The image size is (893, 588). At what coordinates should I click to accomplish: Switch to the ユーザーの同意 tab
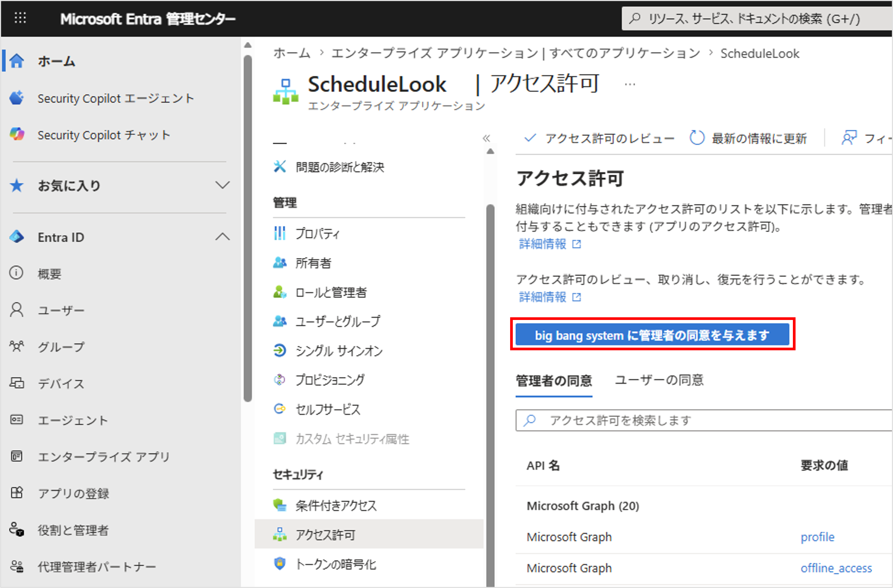tap(659, 380)
